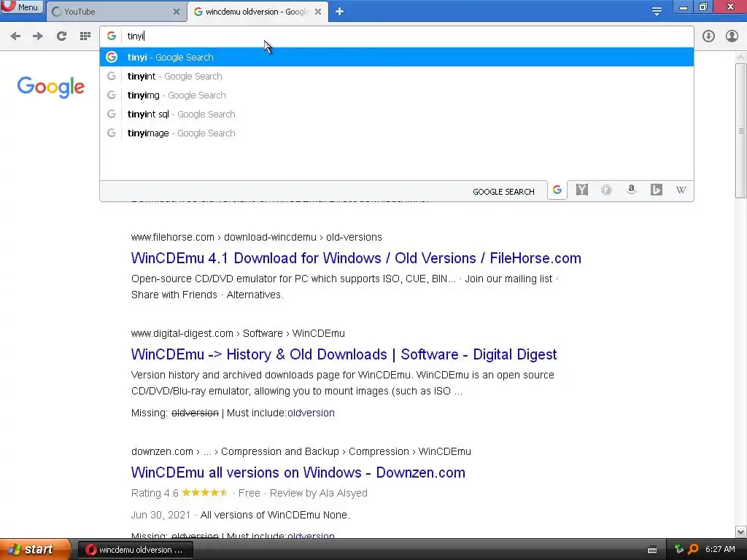Open WinCDEmu all versions Downzen result
Viewport: 747px width, 560px height.
pos(298,472)
